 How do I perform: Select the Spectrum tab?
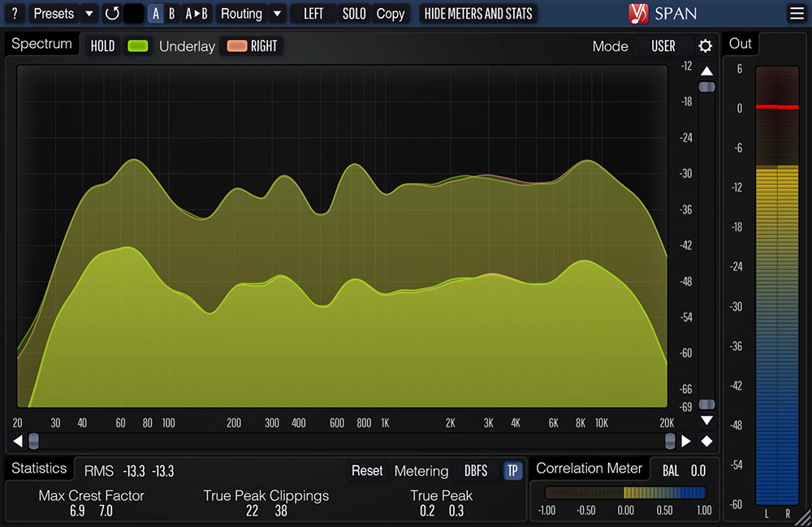(x=41, y=44)
